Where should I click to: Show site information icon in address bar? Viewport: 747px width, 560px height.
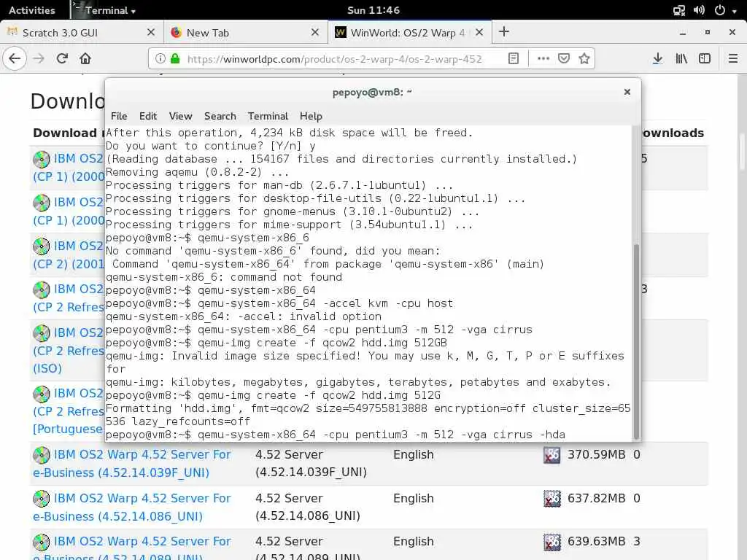160,58
